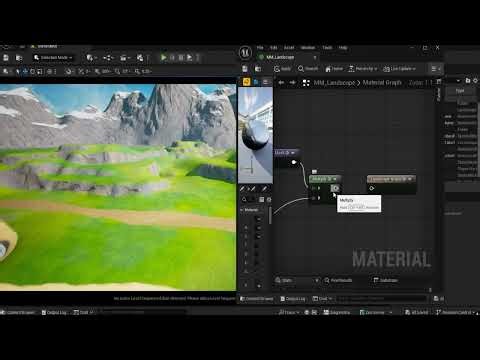Click the graph grid icon beside the MM_Landscape breadcrumb
The width and height of the screenshot is (480, 360).
pyautogui.click(x=306, y=83)
